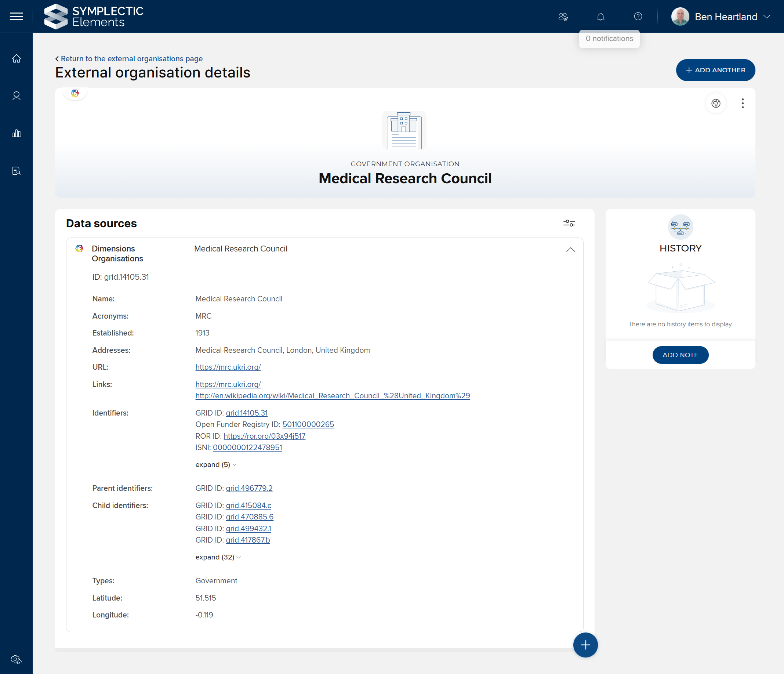This screenshot has height=674, width=784.
Task: Collapse the Dimensions Organisations data source
Action: 570,250
